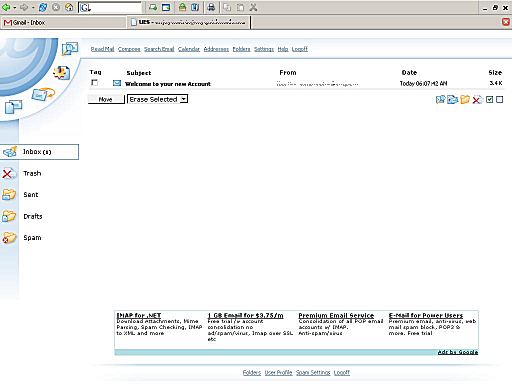Open the Calendar link
This screenshot has height=384, width=512.
click(x=189, y=49)
